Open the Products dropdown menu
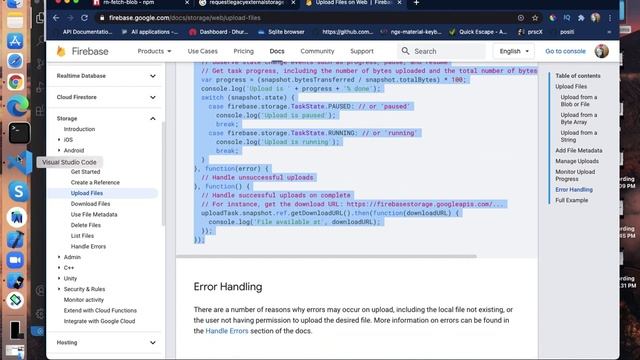The width and height of the screenshot is (640, 360). pyautogui.click(x=154, y=51)
